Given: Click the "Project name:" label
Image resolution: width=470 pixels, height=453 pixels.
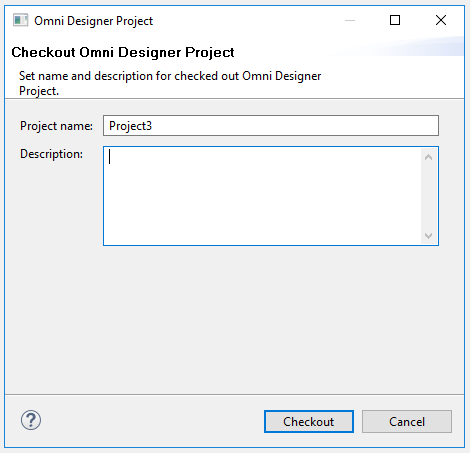Looking at the screenshot, I should click(56, 126).
